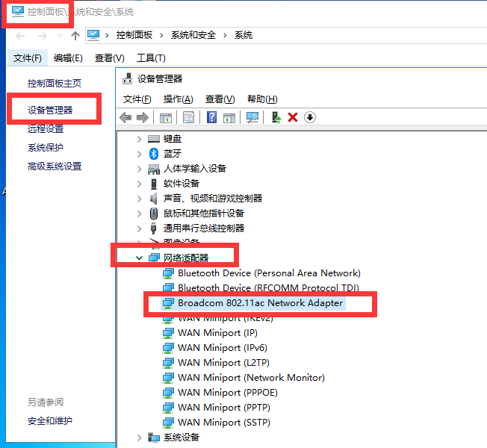
Task: Open Device Manager 查看(V) menu
Action: click(220, 99)
